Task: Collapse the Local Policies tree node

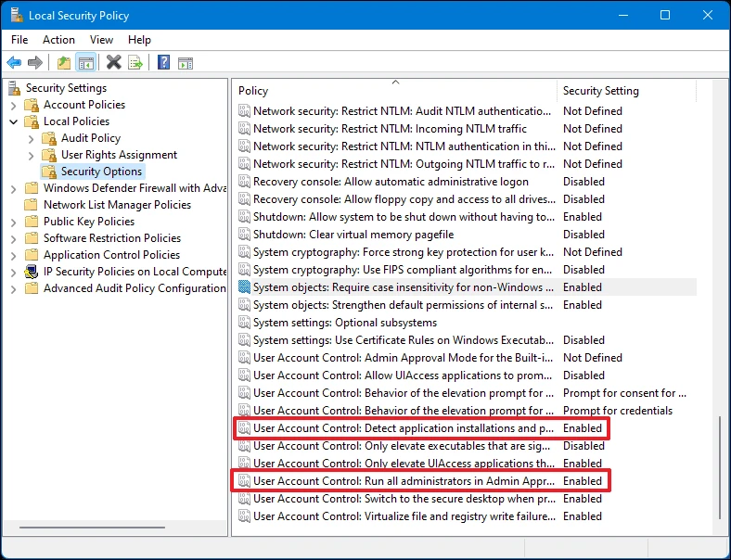Action: pyautogui.click(x=13, y=121)
